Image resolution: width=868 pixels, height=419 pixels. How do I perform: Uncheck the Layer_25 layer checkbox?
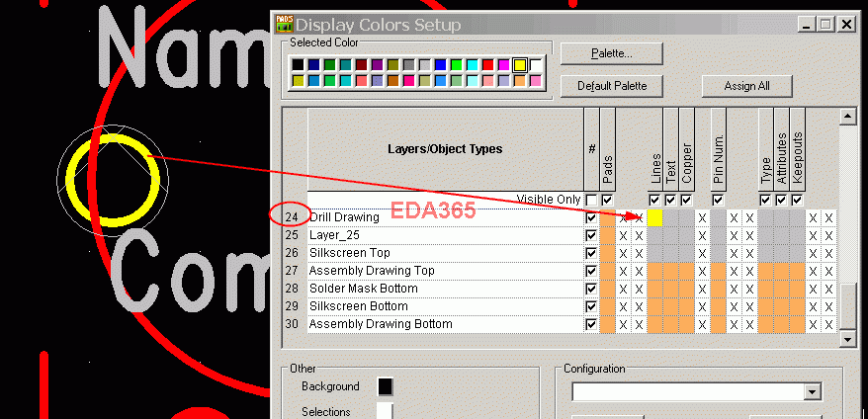pos(591,235)
